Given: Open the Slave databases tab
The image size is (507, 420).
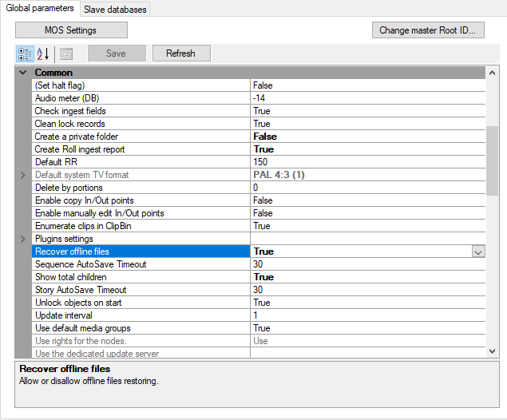Looking at the screenshot, I should click(115, 10).
